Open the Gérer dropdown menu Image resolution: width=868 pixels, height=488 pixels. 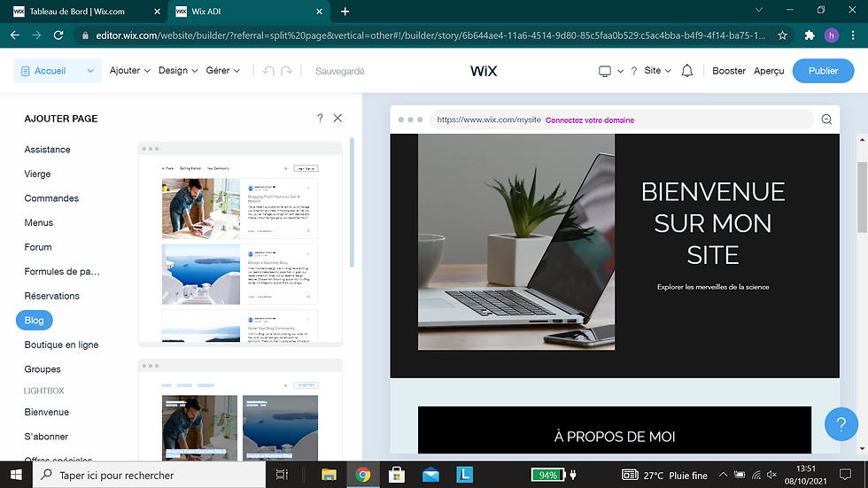click(222, 71)
